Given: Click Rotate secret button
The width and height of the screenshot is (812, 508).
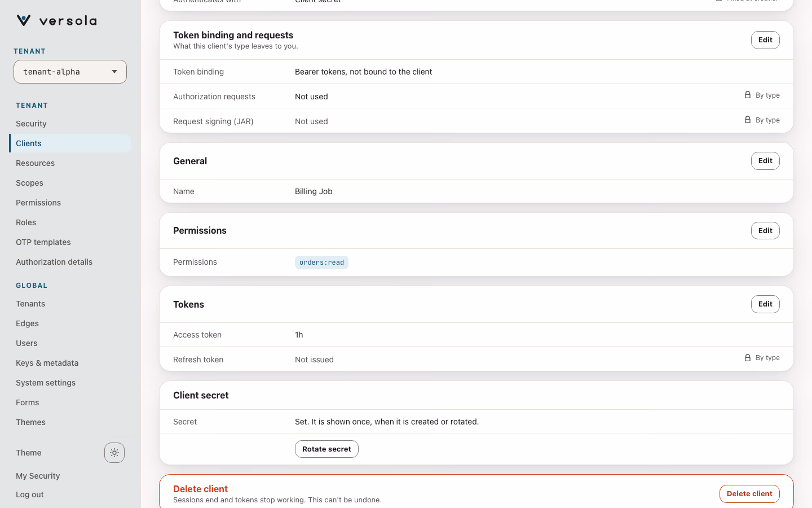Looking at the screenshot, I should click(x=326, y=449).
